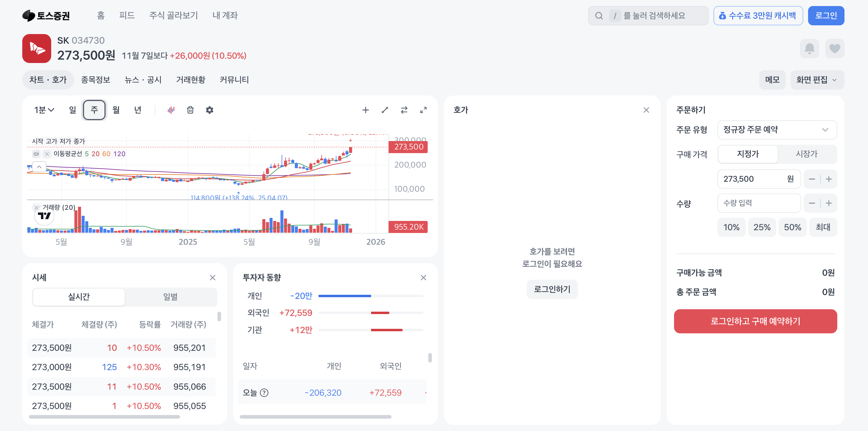Expand the 화면 편집 dropdown
The width and height of the screenshot is (868, 431).
click(816, 80)
